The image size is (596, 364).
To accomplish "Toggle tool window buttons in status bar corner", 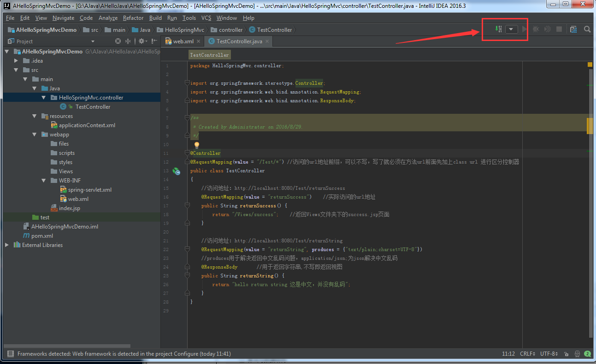I will [10, 354].
